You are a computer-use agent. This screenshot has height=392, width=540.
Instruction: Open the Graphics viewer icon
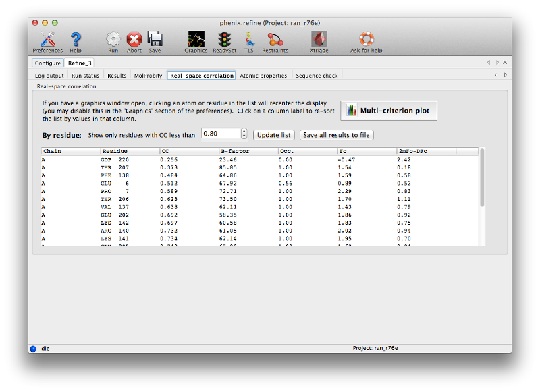pyautogui.click(x=196, y=40)
